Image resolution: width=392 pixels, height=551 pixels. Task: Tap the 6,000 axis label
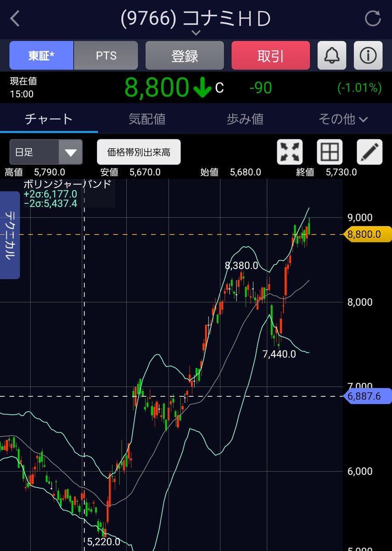(360, 472)
